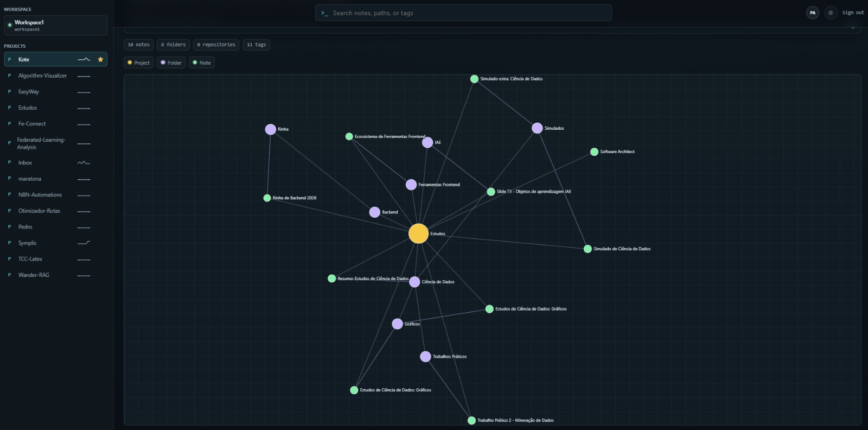Image resolution: width=868 pixels, height=430 pixels.
Task: Open the EasyWay project
Action: coord(55,92)
